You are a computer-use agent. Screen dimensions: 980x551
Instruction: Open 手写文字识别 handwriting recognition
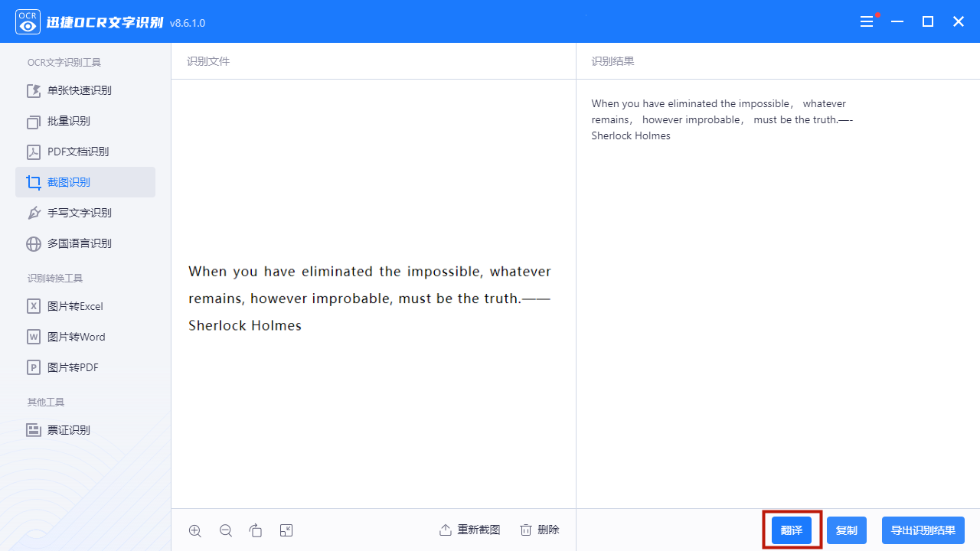pyautogui.click(x=86, y=213)
